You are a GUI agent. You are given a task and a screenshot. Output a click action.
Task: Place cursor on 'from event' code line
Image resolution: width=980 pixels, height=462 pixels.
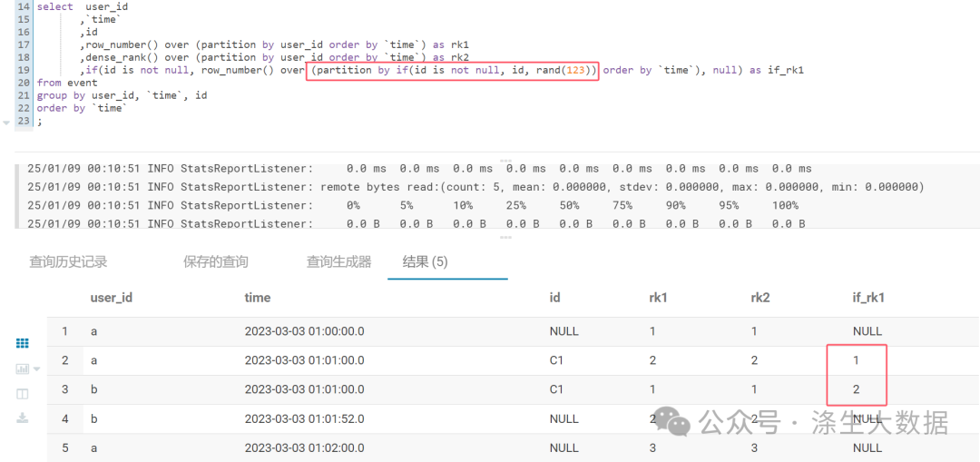67,83
